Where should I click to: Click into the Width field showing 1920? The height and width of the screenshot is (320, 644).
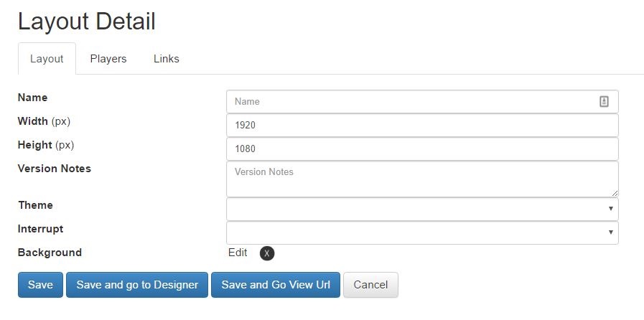[x=422, y=125]
